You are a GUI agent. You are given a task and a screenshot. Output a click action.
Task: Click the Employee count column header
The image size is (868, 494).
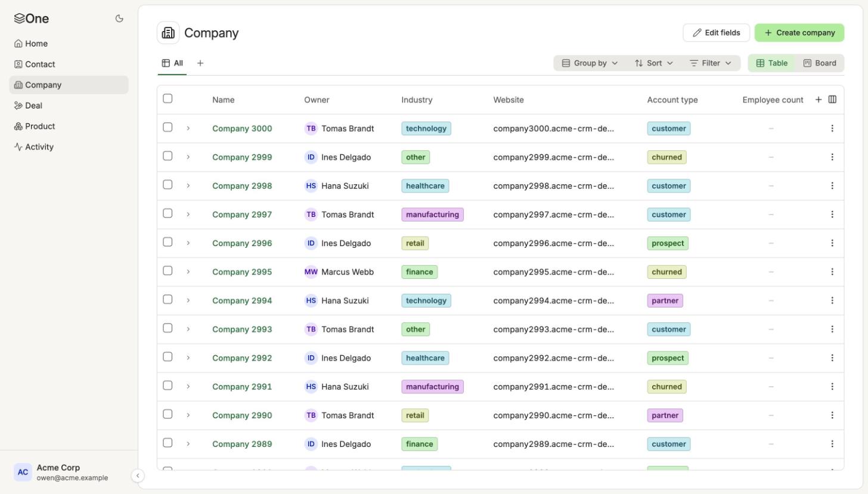[773, 100]
